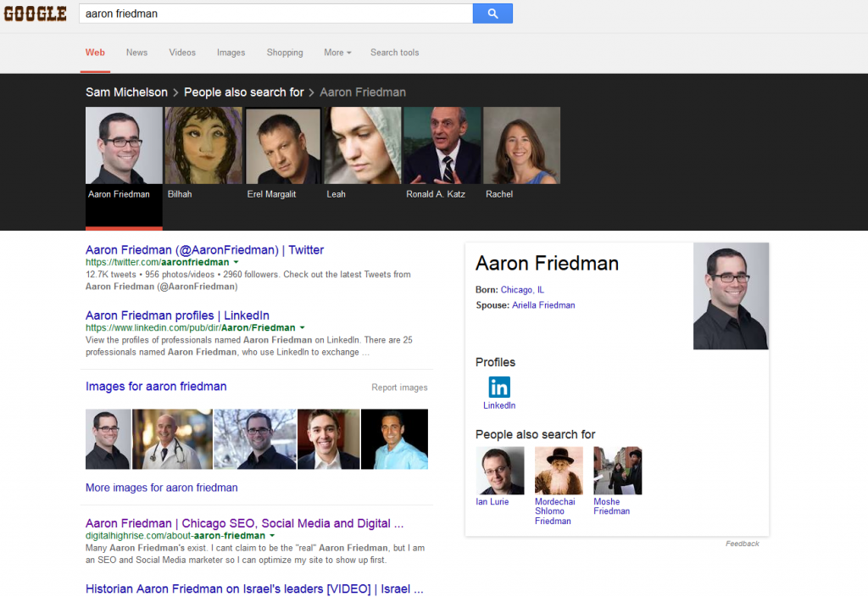This screenshot has width=868, height=597.
Task: Click the blue magnifier search button
Action: coord(492,14)
